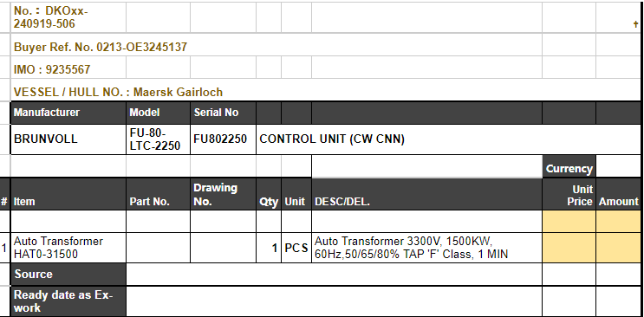Select the model cell FU-80-LTC-2250
This screenshot has width=644, height=317.
(158, 139)
